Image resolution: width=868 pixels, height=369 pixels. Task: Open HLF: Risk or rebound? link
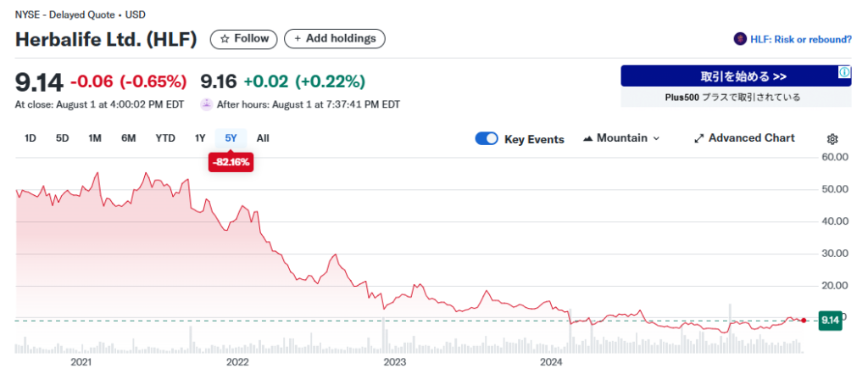pyautogui.click(x=801, y=39)
